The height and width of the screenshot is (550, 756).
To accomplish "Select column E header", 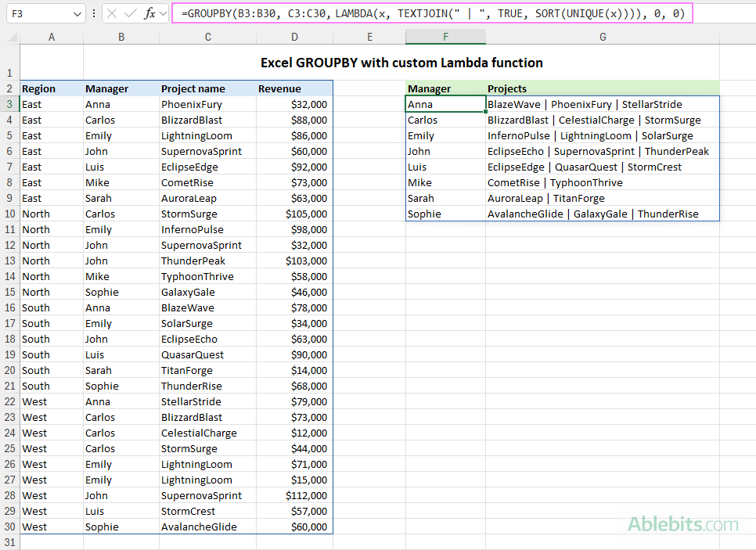I will 369,37.
